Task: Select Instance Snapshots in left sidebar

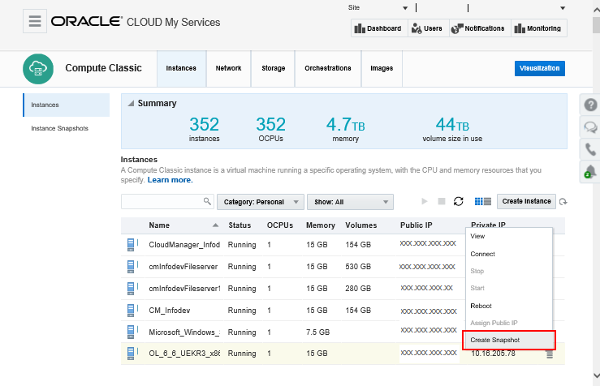Action: tap(60, 129)
